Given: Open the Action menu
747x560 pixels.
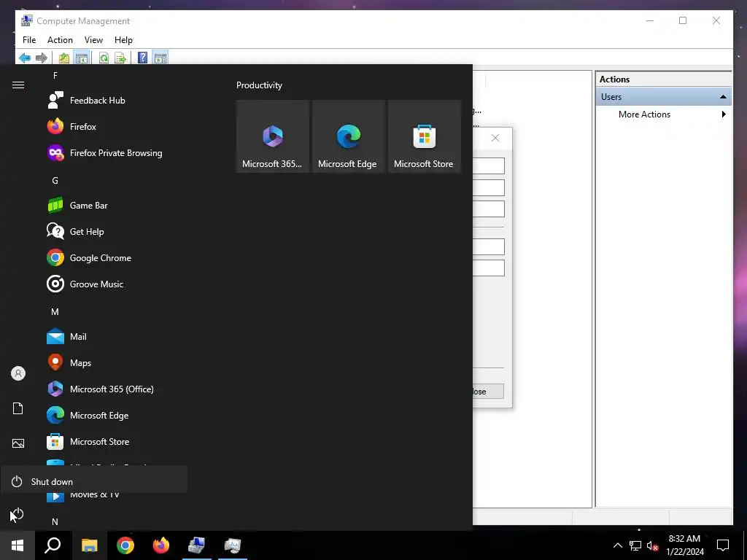Looking at the screenshot, I should click(60, 40).
